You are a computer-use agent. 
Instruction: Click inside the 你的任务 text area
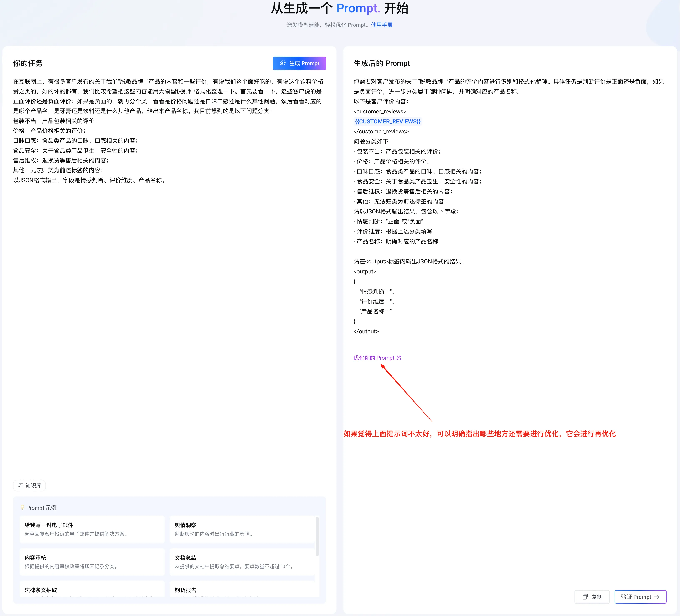click(x=169, y=304)
